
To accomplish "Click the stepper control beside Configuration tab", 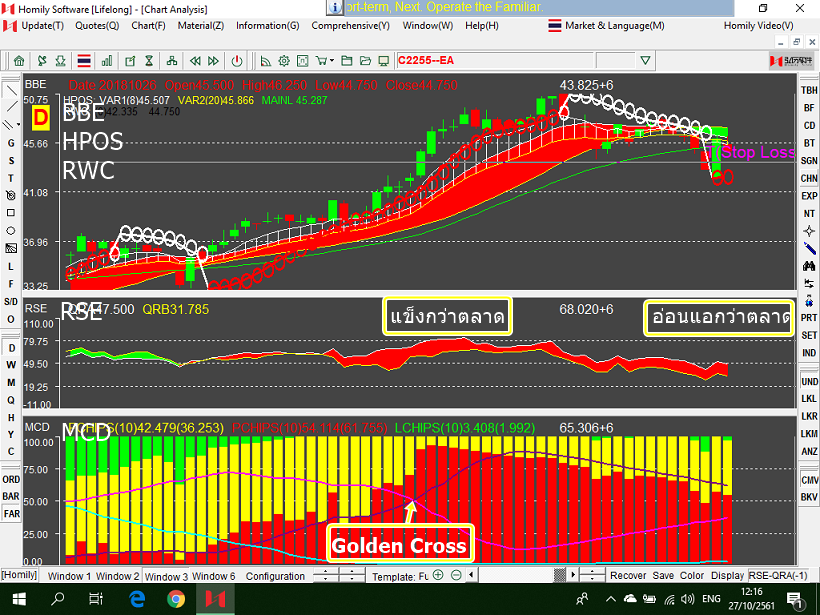I will pos(325,576).
